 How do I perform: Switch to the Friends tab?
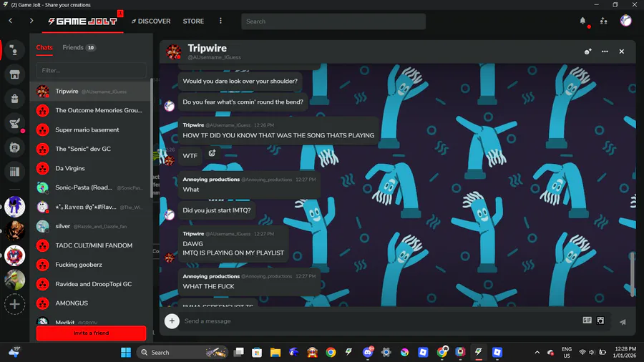79,48
